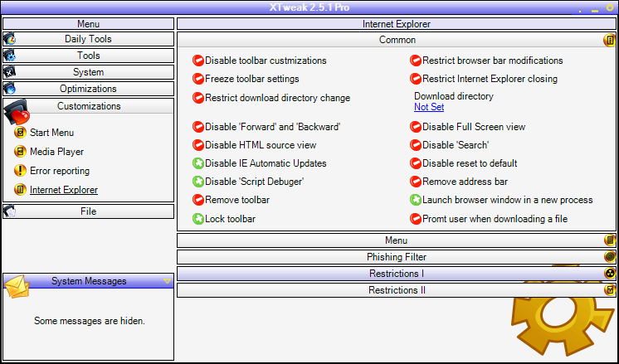Enable Remove toolbar option
619x364 pixels.
(198, 200)
